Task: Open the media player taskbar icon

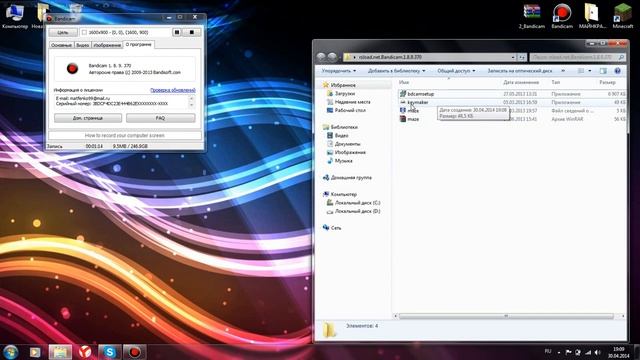Action: [35, 352]
